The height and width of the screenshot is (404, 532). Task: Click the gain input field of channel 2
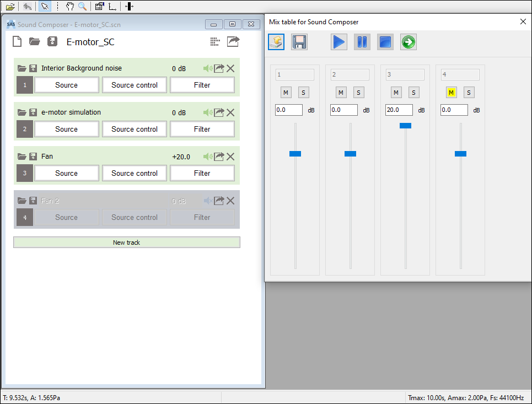pos(343,110)
